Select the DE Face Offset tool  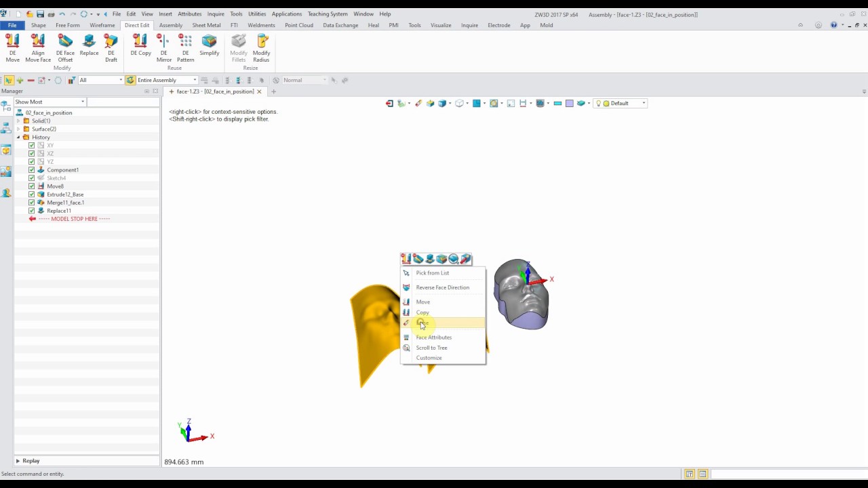point(65,48)
